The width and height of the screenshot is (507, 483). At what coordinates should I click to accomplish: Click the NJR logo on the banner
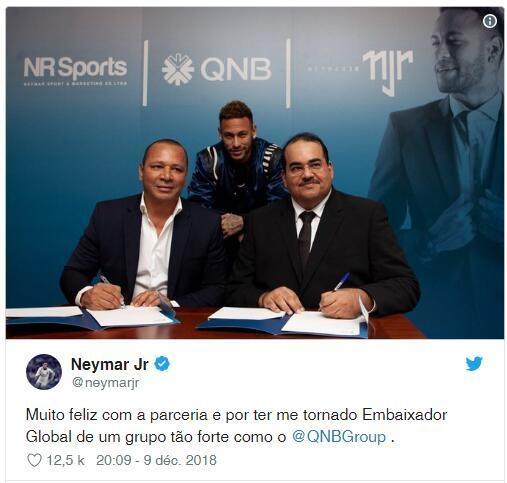388,72
